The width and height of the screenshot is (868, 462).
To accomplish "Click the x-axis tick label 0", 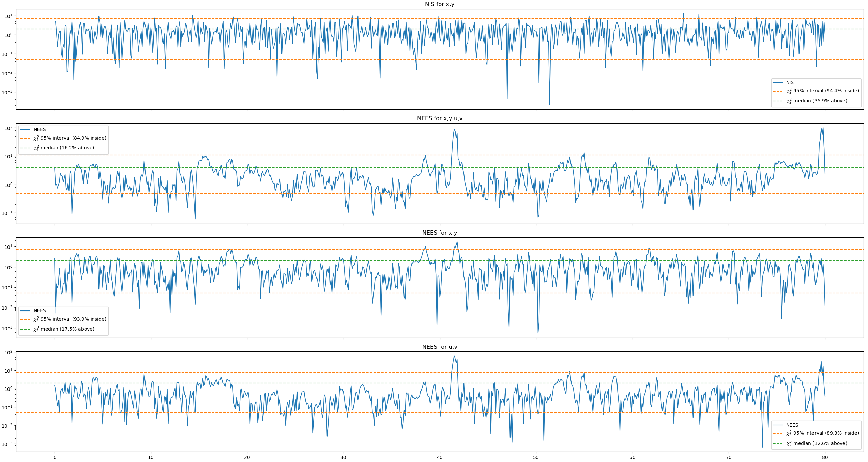I will click(x=55, y=457).
